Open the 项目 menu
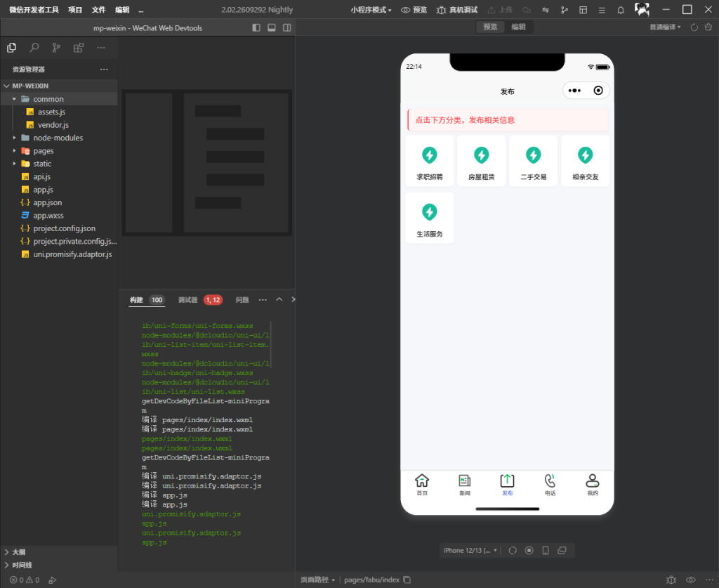The image size is (719, 588). click(x=75, y=10)
